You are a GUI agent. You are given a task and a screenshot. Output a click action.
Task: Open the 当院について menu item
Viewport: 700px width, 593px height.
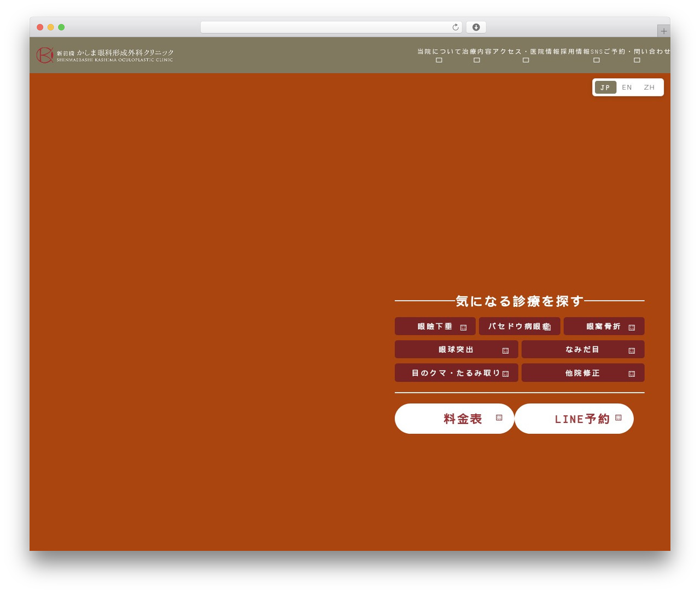point(439,51)
